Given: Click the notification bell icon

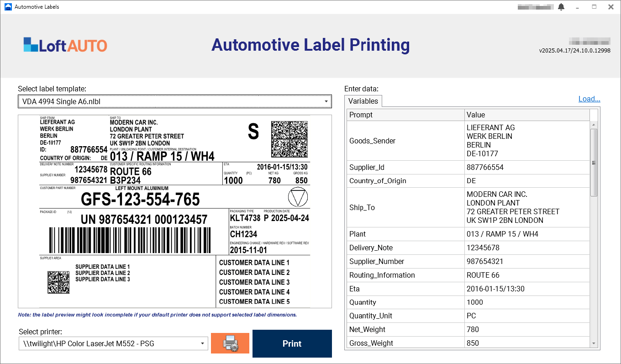Looking at the screenshot, I should 561,7.
